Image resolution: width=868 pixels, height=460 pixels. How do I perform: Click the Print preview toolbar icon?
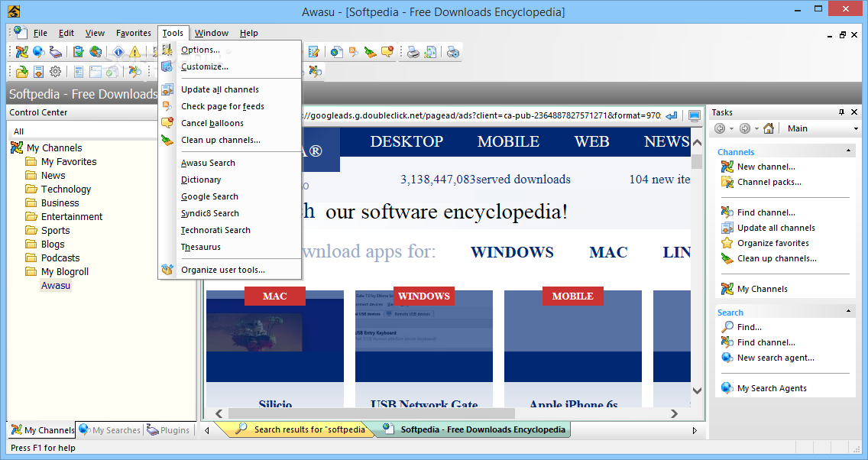430,52
